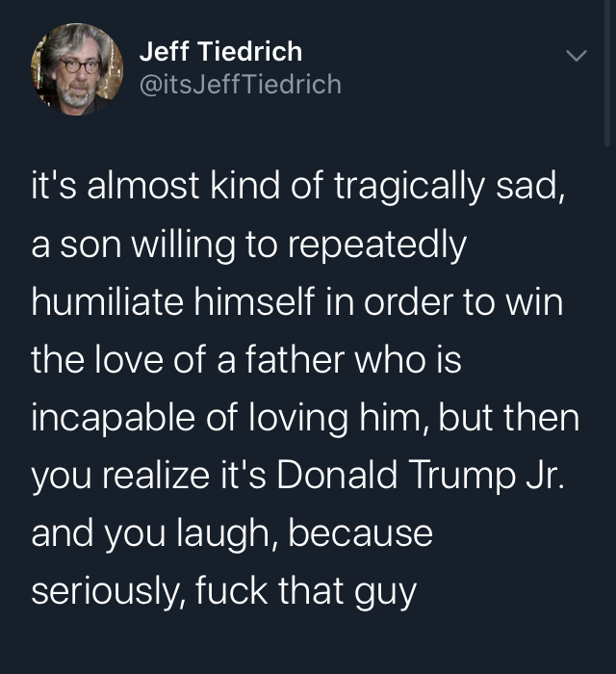Open the Jeff Tiedrich display name link
Screen dimensions: 616x674
220,51
